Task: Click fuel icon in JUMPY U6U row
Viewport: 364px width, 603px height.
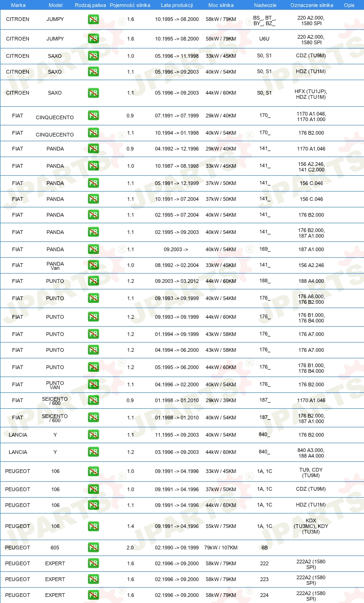Action: pos(93,39)
